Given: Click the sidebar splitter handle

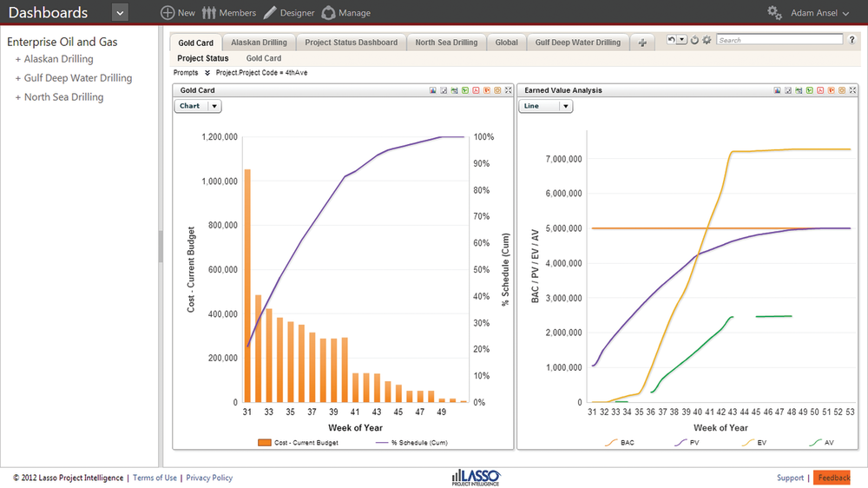Looking at the screenshot, I should pyautogui.click(x=161, y=247).
